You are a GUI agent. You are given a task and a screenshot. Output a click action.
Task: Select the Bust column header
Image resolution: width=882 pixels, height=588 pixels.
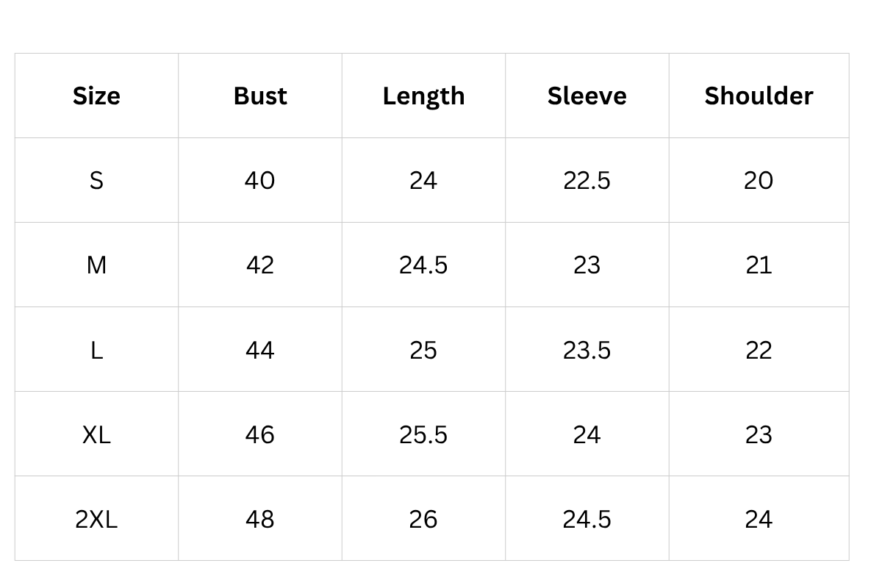(260, 96)
